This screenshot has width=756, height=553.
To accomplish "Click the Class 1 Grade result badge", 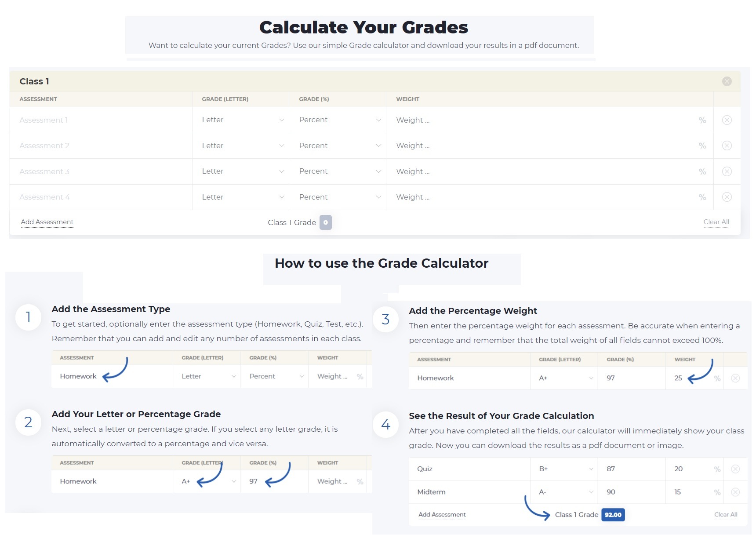I will 325,222.
